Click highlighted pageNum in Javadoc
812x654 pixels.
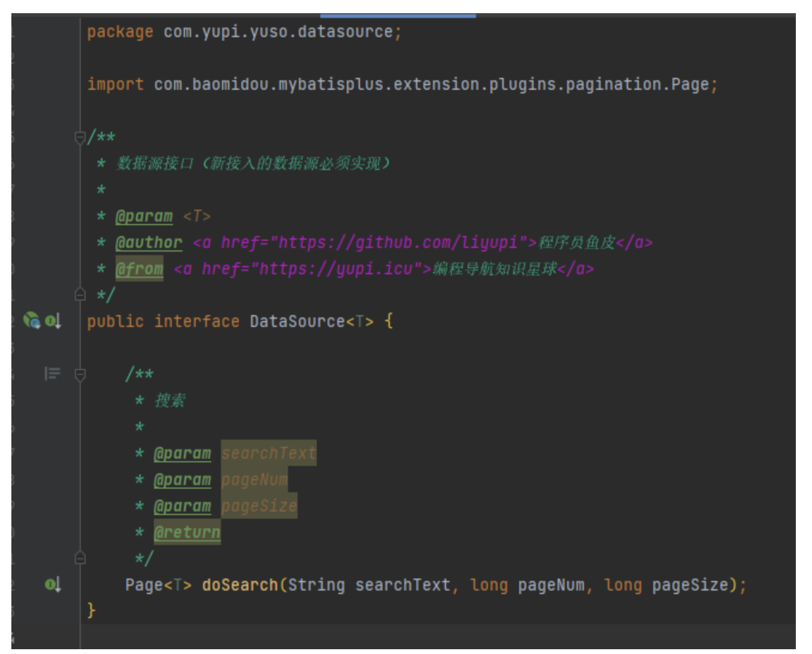[254, 480]
